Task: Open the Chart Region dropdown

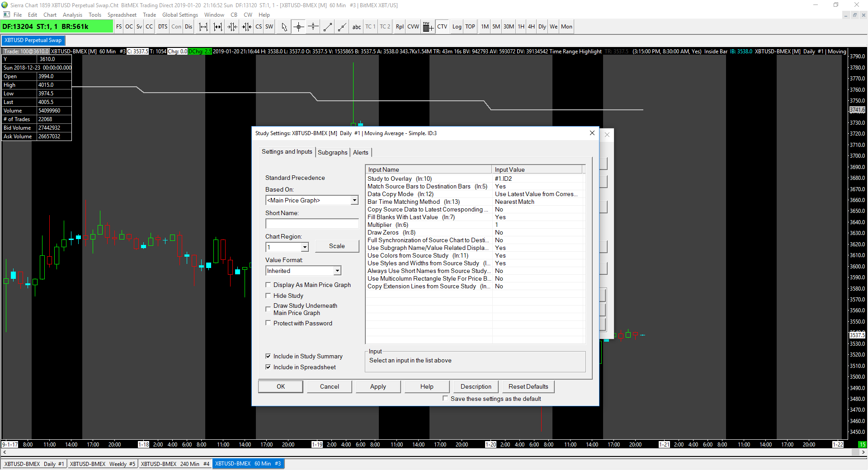Action: 305,247
